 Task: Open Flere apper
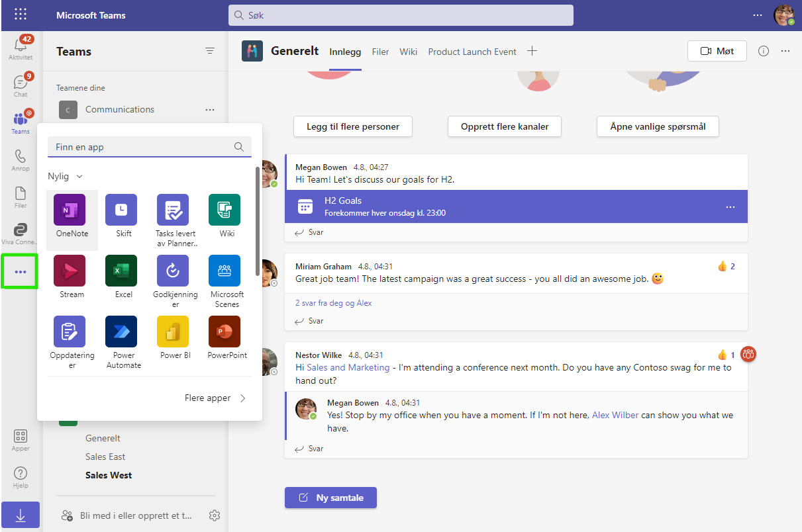coord(213,398)
